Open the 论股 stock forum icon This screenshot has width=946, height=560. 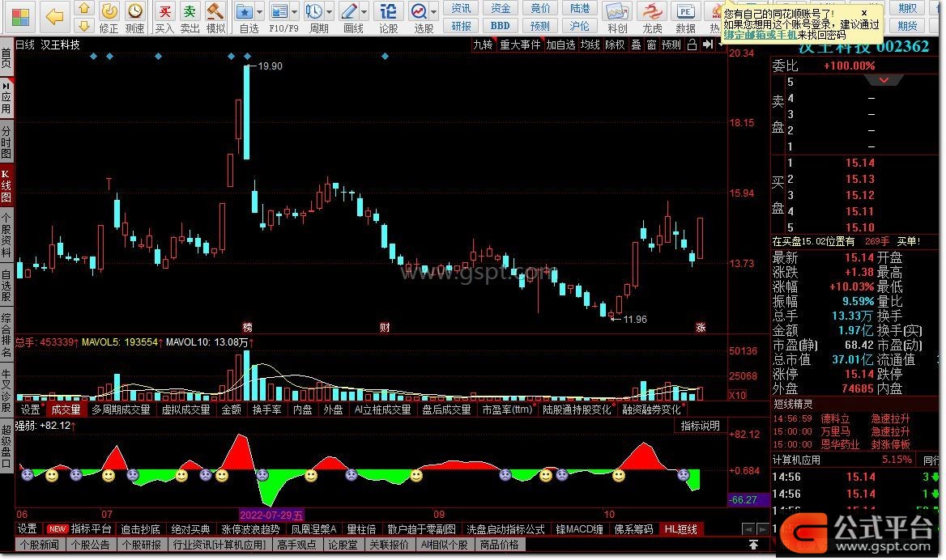tap(389, 18)
